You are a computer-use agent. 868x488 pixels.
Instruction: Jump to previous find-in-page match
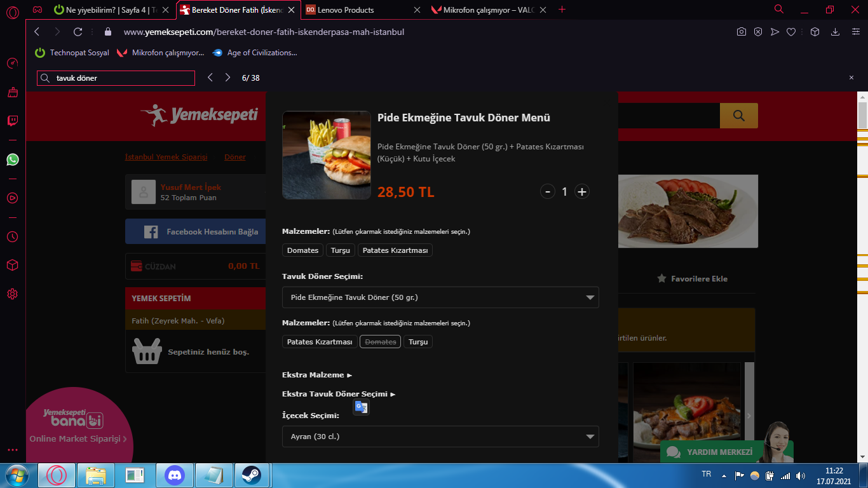210,78
